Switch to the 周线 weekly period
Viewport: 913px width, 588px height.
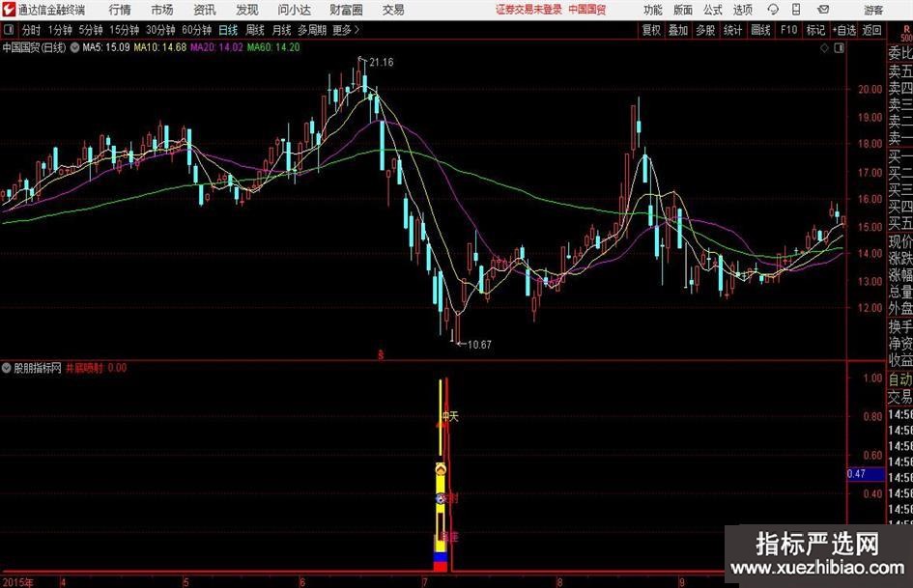[255, 30]
